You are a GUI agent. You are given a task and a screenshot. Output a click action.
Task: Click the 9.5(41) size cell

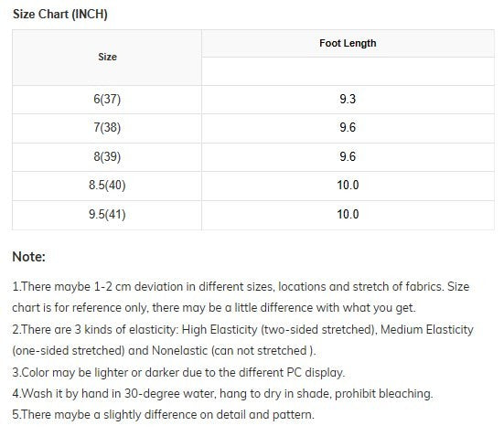click(x=107, y=215)
